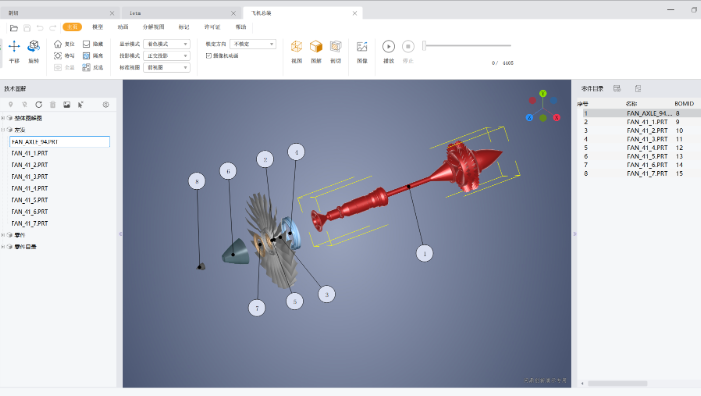Screen dimensions: 701x396
Task: Click the picture icon in left panel toolbar
Action: (67, 105)
